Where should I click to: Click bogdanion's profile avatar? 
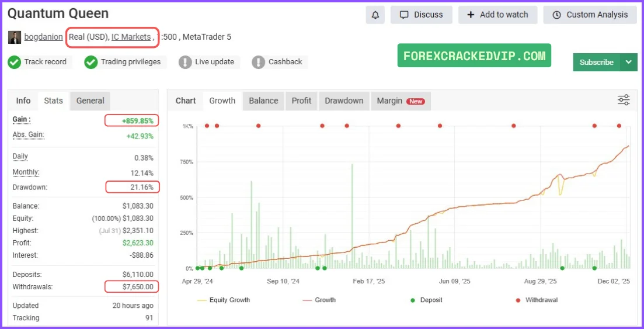(15, 37)
